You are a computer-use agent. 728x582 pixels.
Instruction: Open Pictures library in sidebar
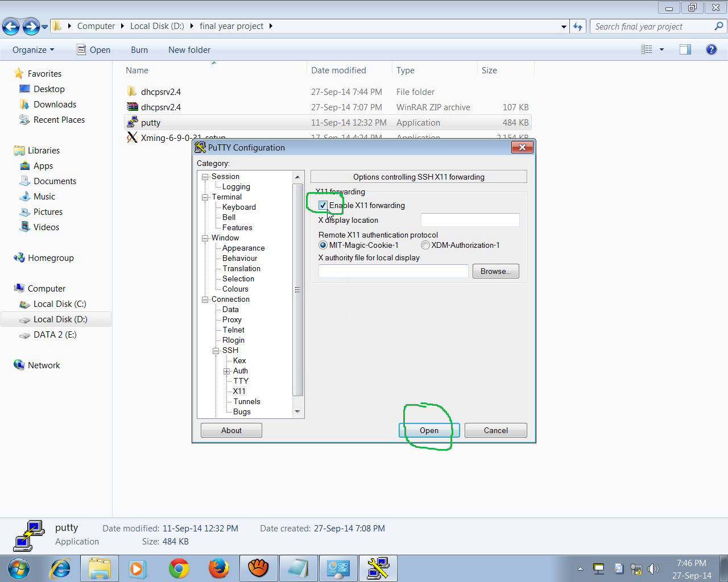pos(48,211)
